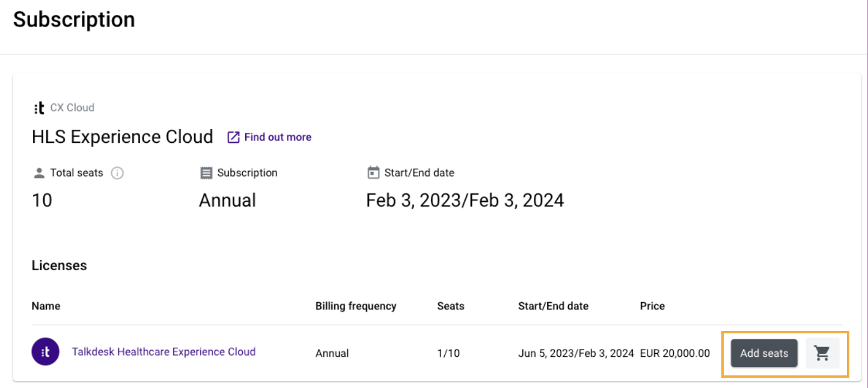
Task: Click the HLS Experience Cloud title
Action: pos(122,136)
